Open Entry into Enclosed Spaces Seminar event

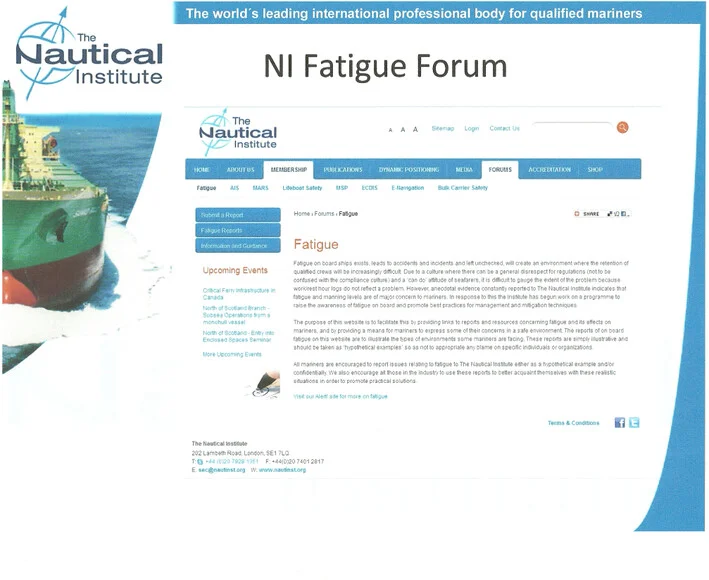coord(238,336)
